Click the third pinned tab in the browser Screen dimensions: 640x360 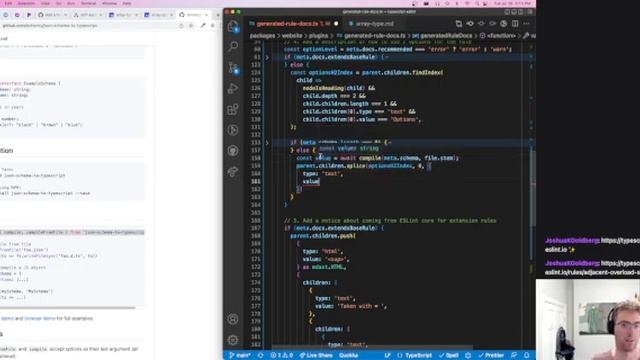(x=29, y=15)
